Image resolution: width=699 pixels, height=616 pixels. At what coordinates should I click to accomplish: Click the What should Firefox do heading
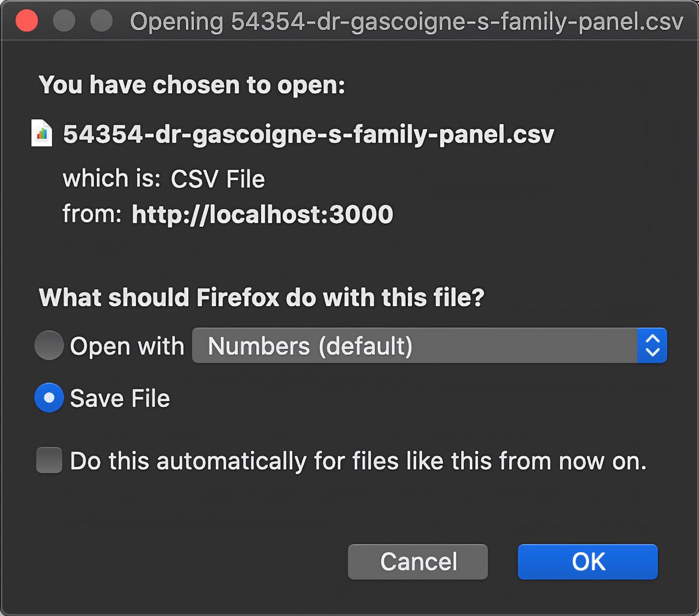[x=261, y=297]
